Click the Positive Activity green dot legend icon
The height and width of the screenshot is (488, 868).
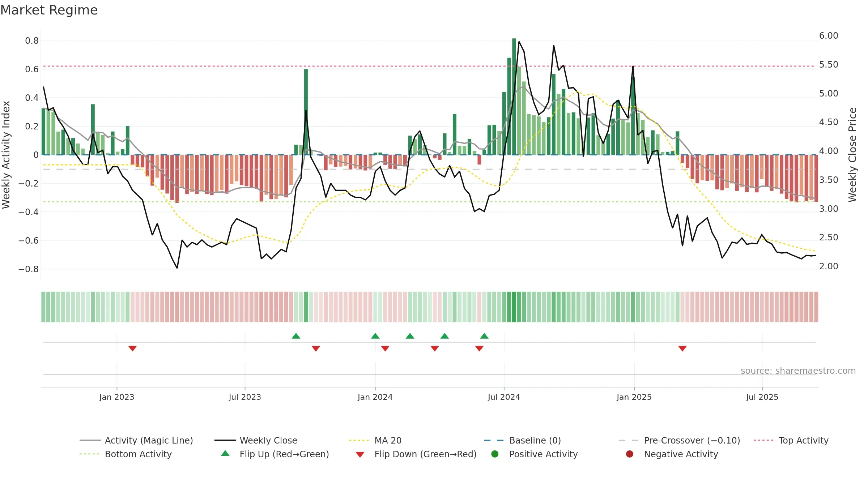pyautogui.click(x=495, y=454)
